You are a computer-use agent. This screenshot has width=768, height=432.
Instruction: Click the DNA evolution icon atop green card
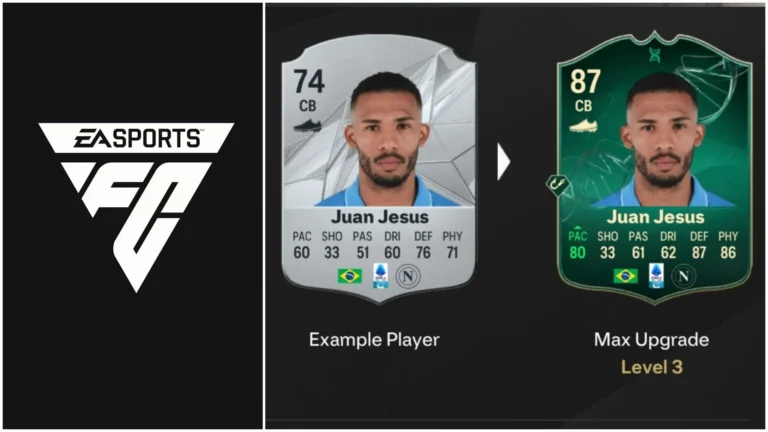pos(655,54)
